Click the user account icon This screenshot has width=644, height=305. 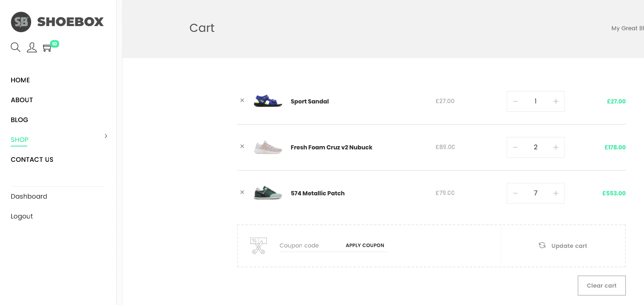[32, 48]
